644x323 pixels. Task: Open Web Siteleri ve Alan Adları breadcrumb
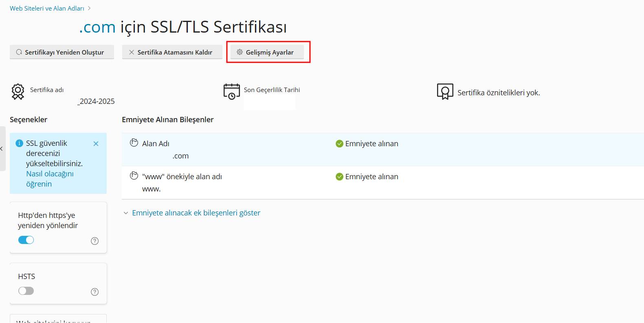pyautogui.click(x=47, y=8)
